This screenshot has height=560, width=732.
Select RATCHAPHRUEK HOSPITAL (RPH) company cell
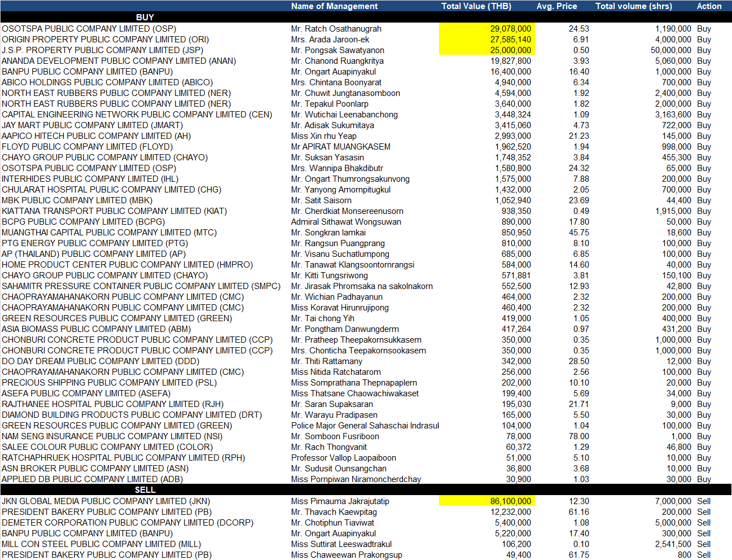[123, 458]
